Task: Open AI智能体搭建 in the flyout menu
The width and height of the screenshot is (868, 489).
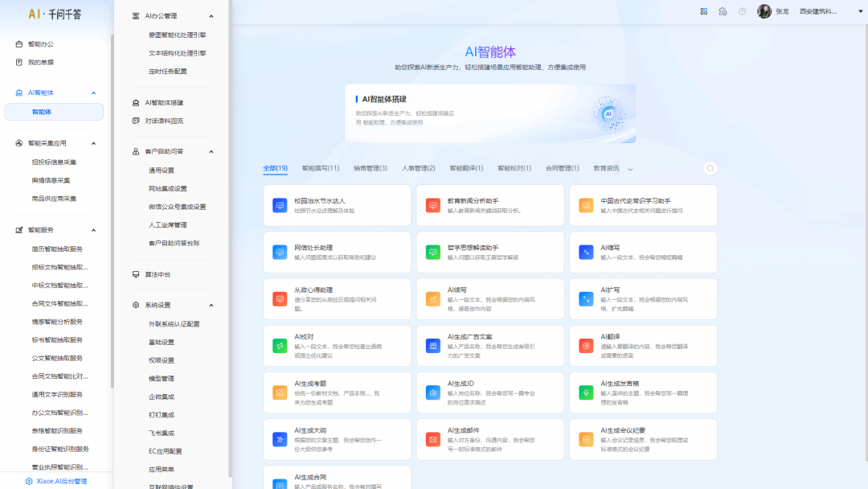Action: (x=164, y=103)
